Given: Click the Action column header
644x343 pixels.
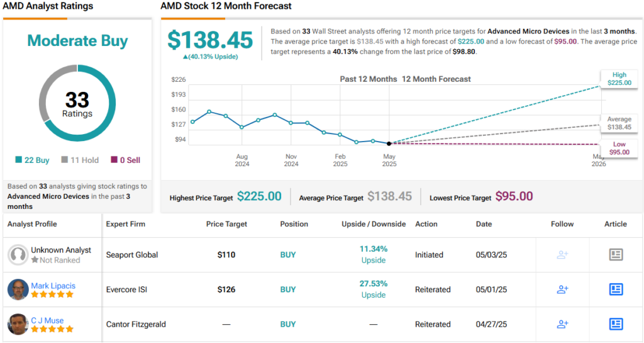Looking at the screenshot, I should coord(426,224).
